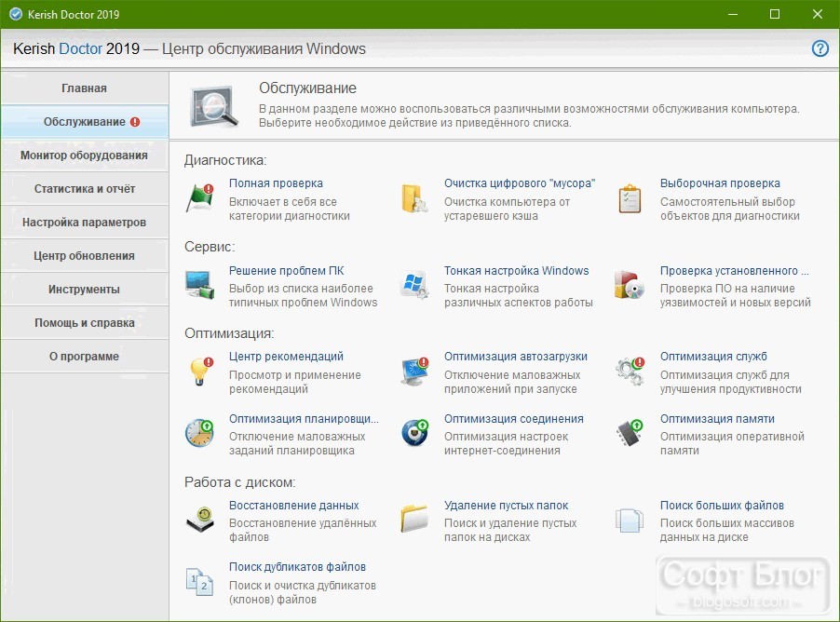Viewport: 840px width, 622px height.
Task: Click the folder icon for Очистка цифрового мусора
Action: (x=414, y=198)
